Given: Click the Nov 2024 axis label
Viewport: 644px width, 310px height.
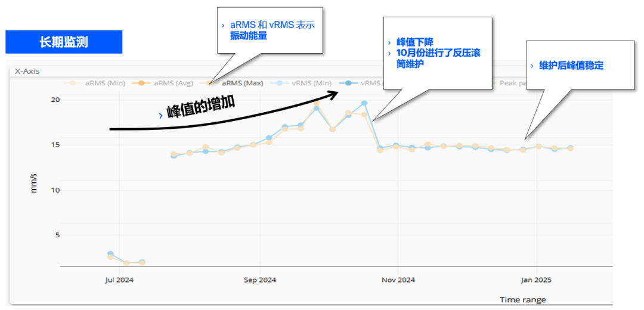Looking at the screenshot, I should coord(398,280).
